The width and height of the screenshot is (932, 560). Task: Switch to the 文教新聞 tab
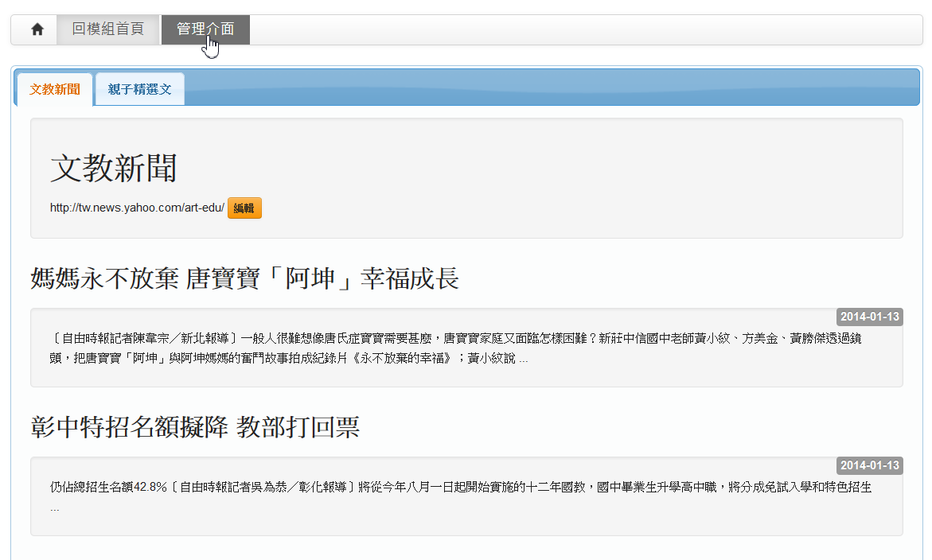click(55, 89)
